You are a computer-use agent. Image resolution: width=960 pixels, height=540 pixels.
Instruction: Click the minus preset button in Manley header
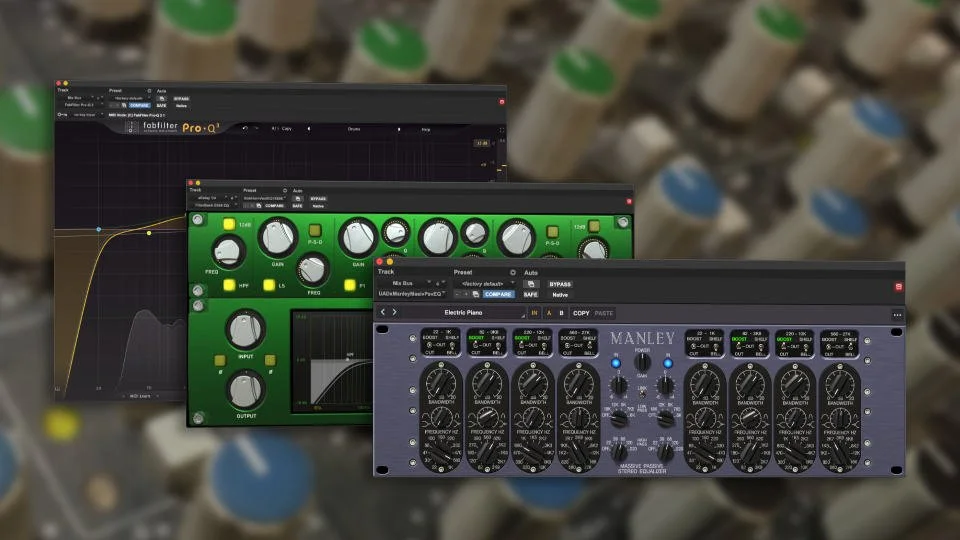[x=457, y=294]
